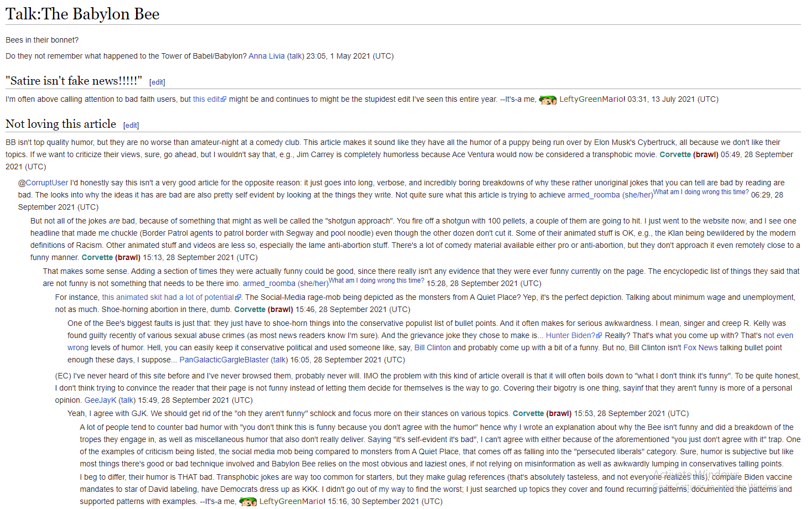Open the talk link beside PanGalacticGargleBlaster
Screen dimensions: 812x509
click(x=280, y=360)
